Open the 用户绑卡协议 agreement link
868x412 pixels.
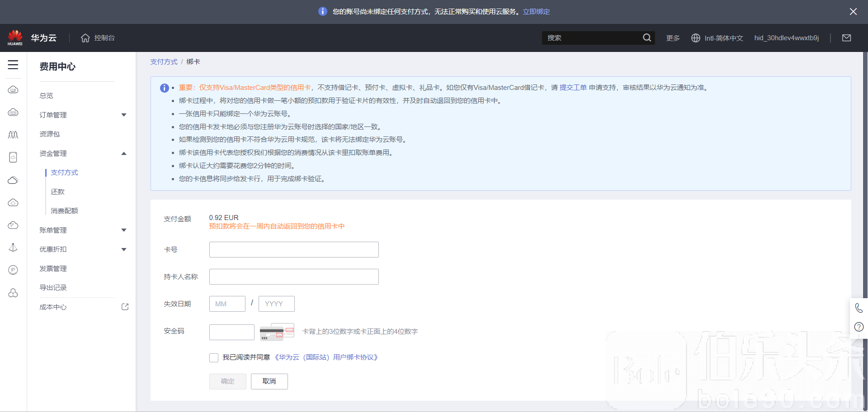pyautogui.click(x=326, y=357)
